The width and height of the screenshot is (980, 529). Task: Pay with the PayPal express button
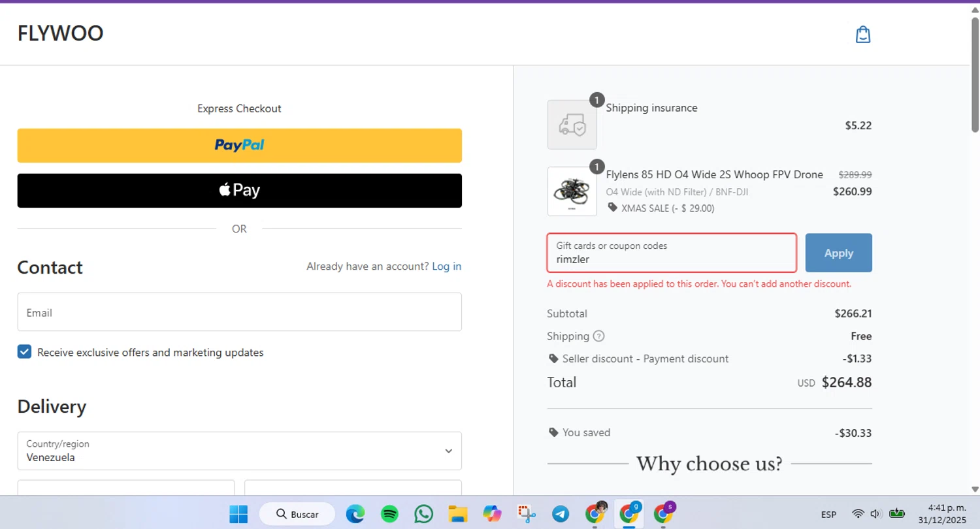239,146
